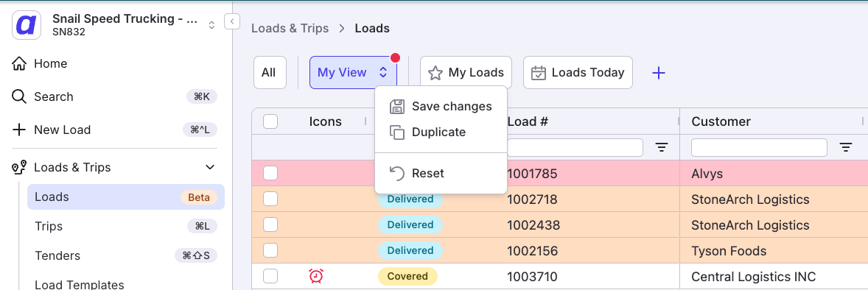Check the row for load 1002438
The width and height of the screenshot is (868, 290).
tap(270, 224)
